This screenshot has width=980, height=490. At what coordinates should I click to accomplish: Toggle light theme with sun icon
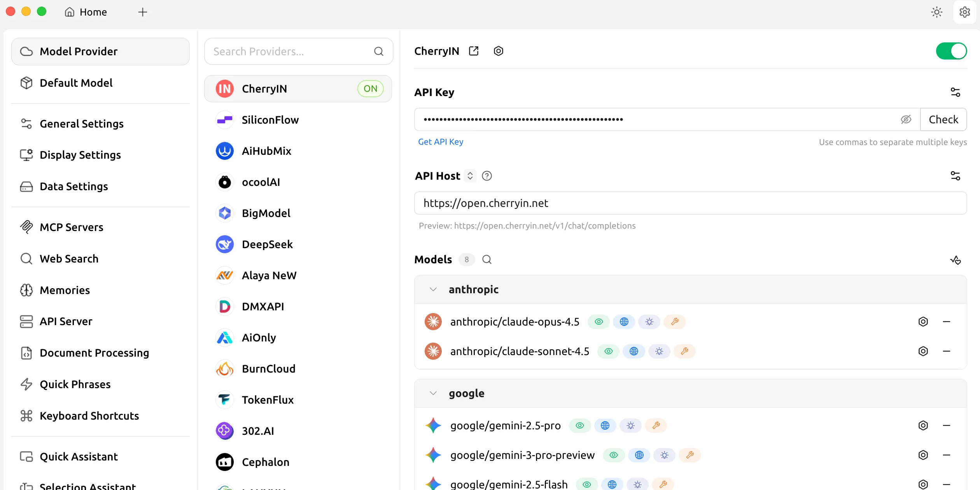(x=937, y=12)
